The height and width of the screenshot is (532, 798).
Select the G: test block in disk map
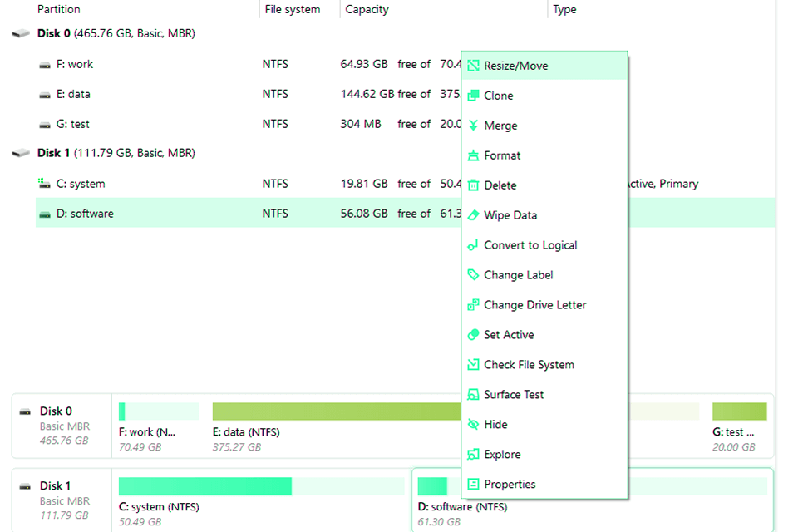(739, 410)
